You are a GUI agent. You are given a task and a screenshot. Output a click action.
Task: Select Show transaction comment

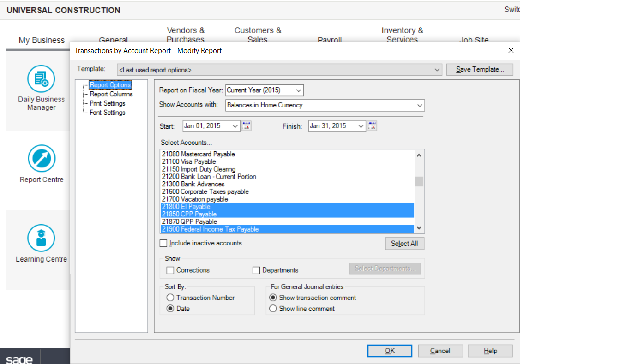273,298
